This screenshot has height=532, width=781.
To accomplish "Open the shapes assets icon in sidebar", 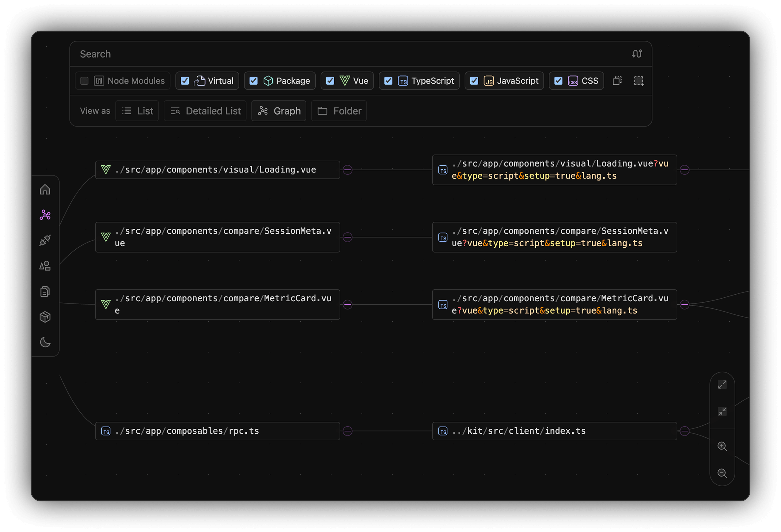I will 45,266.
